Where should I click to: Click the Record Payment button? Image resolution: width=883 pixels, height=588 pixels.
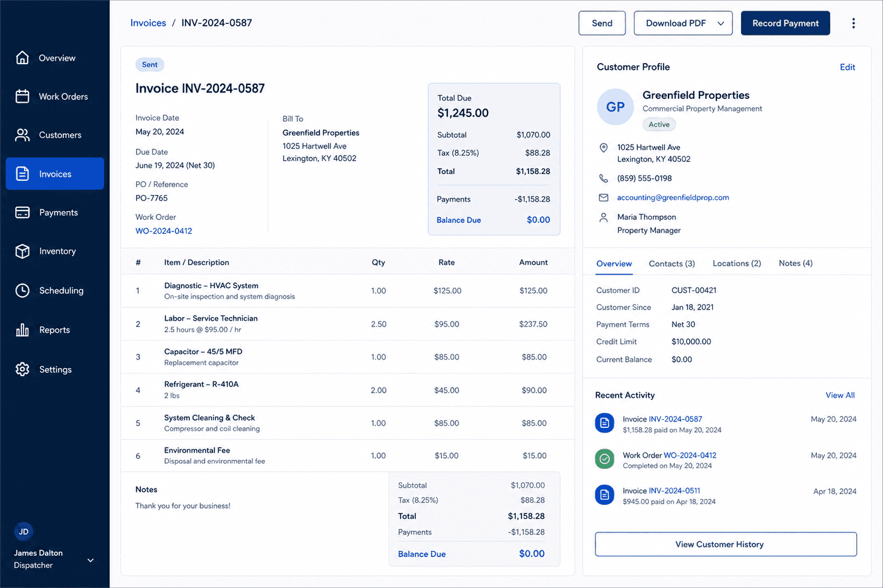(x=785, y=23)
